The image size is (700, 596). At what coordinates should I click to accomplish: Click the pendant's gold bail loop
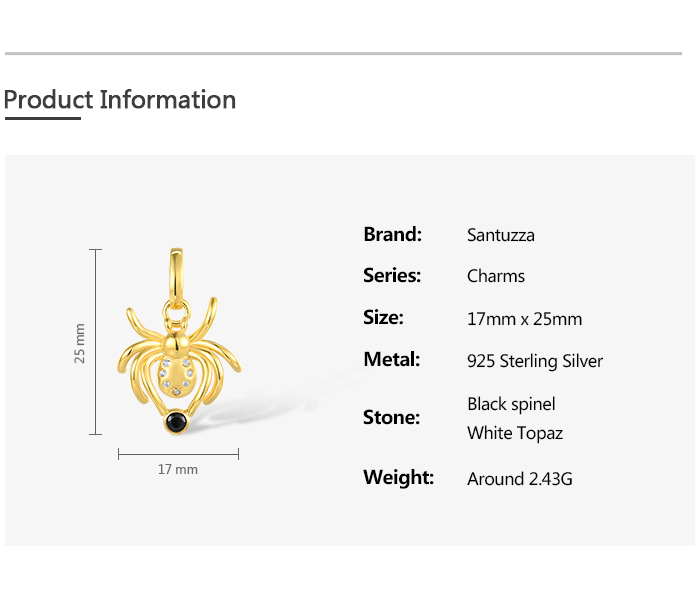[x=178, y=270]
